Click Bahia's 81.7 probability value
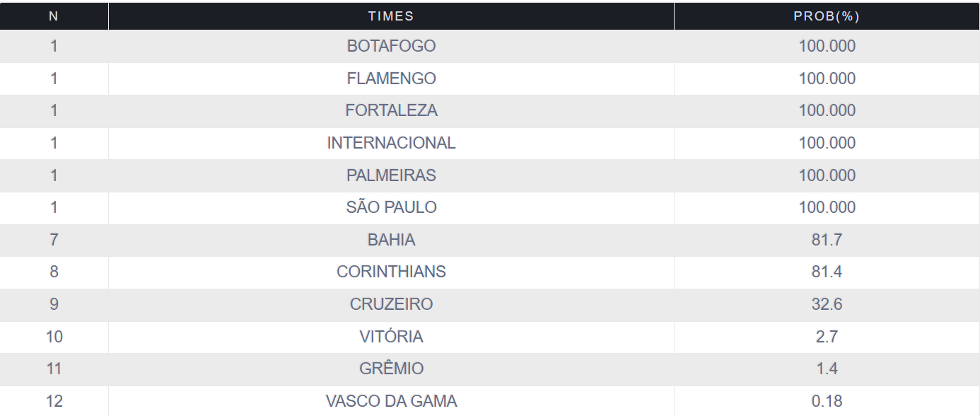 click(827, 240)
